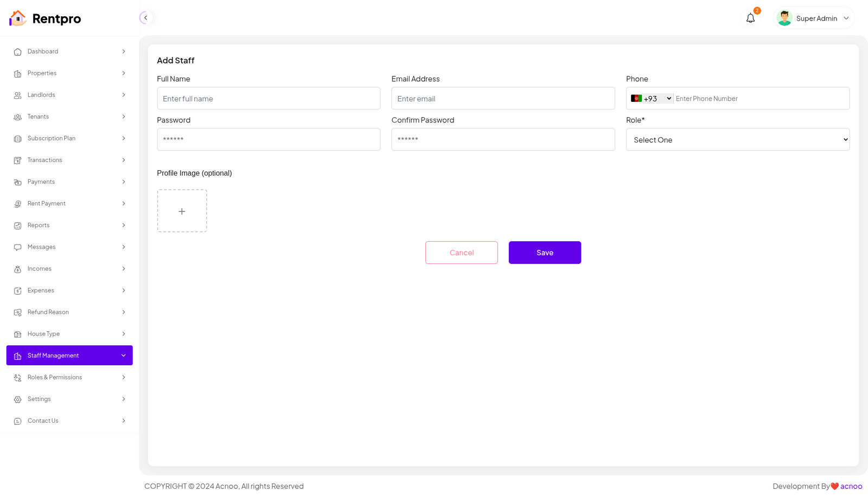The image size is (868, 497).
Task: Expand the Subscription Plan chevron
Action: pos(124,138)
